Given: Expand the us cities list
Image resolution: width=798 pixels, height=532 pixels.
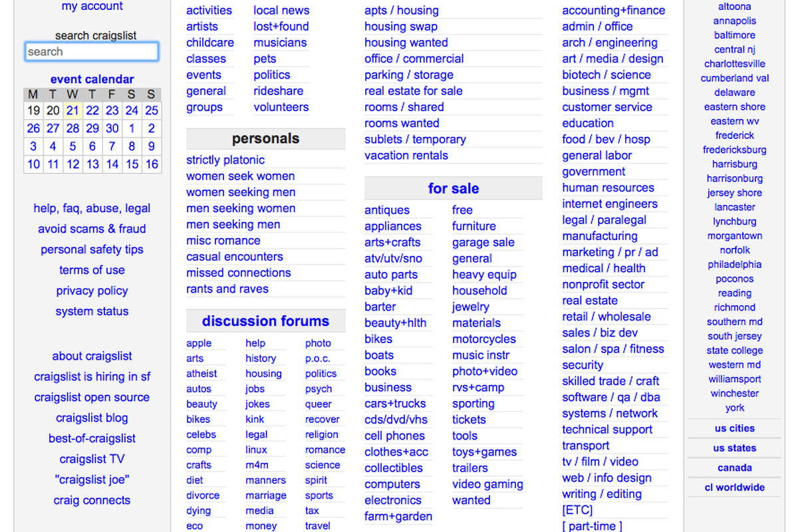Looking at the screenshot, I should click(x=735, y=429).
